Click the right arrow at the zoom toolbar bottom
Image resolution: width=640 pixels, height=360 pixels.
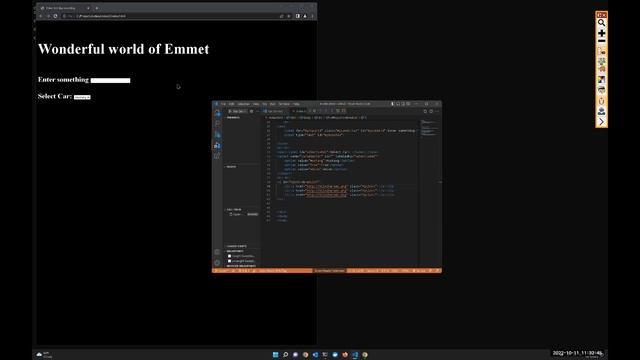click(602, 122)
